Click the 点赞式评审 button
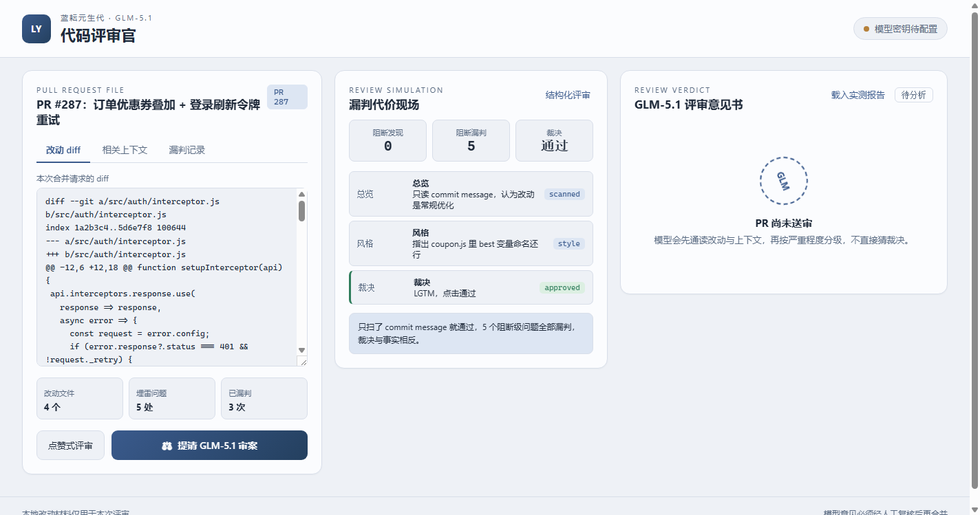This screenshot has height=515, width=980. click(70, 446)
